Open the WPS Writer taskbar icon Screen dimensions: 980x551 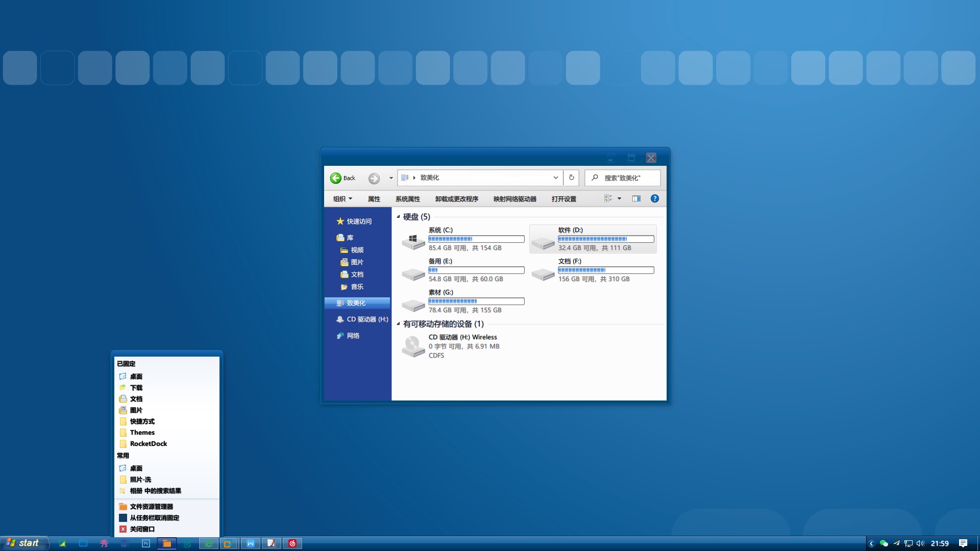[x=250, y=543]
